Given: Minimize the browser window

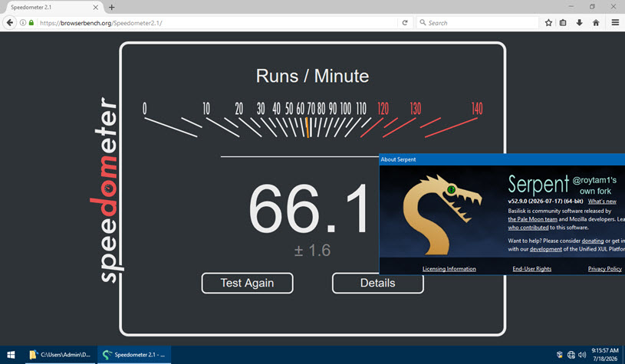Looking at the screenshot, I should [x=571, y=7].
